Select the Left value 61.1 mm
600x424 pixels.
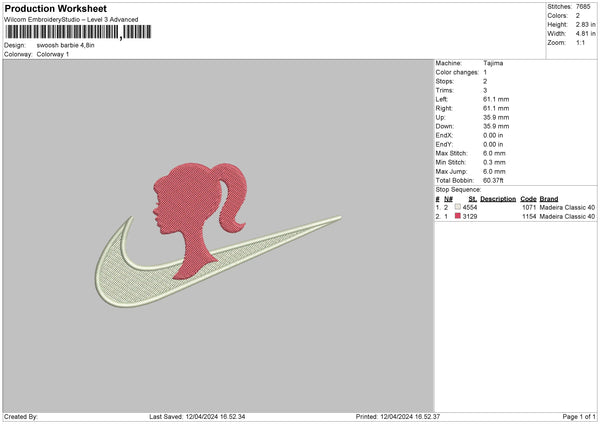[x=496, y=99]
